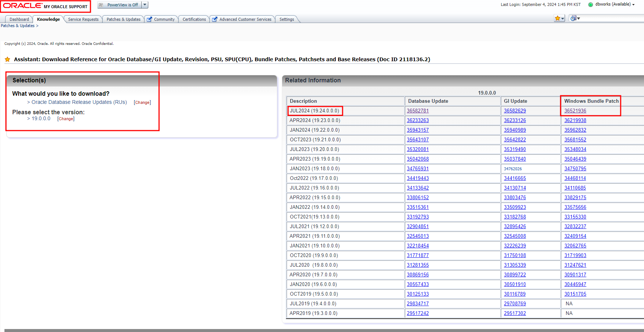This screenshot has width=644, height=332.
Task: Open Database Update patch 35643107
Action: (x=417, y=140)
